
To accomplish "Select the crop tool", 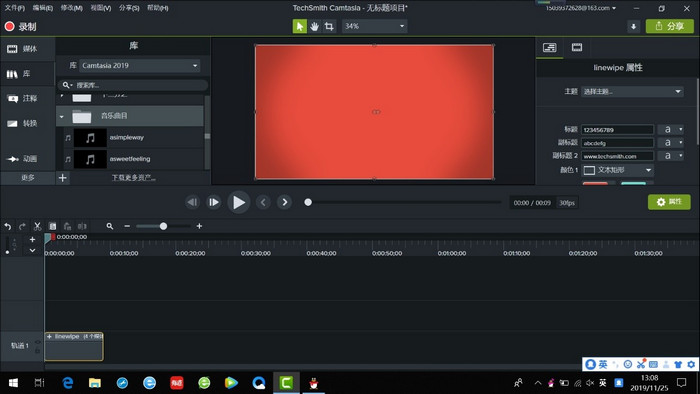I will tap(329, 26).
